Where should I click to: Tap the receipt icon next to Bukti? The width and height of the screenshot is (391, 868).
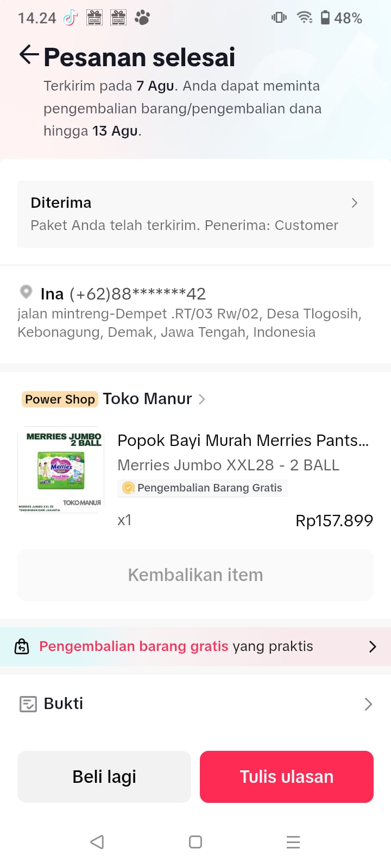[x=28, y=704]
